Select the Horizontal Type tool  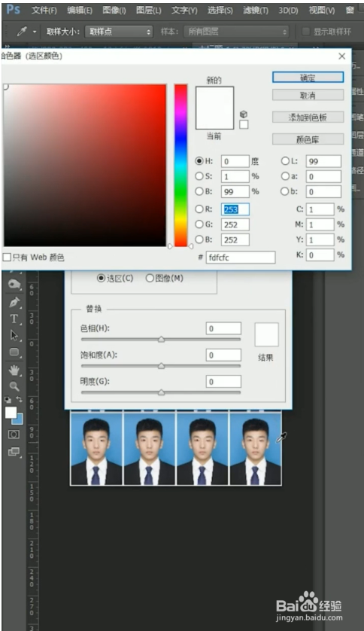pyautogui.click(x=14, y=319)
